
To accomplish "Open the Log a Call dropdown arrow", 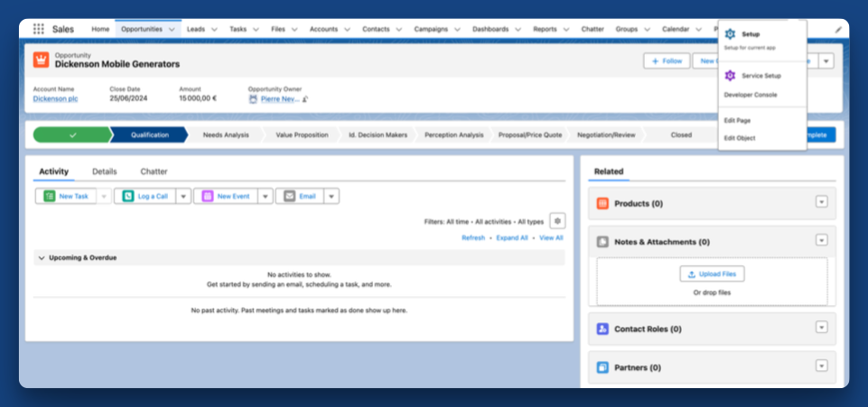I will [x=183, y=197].
